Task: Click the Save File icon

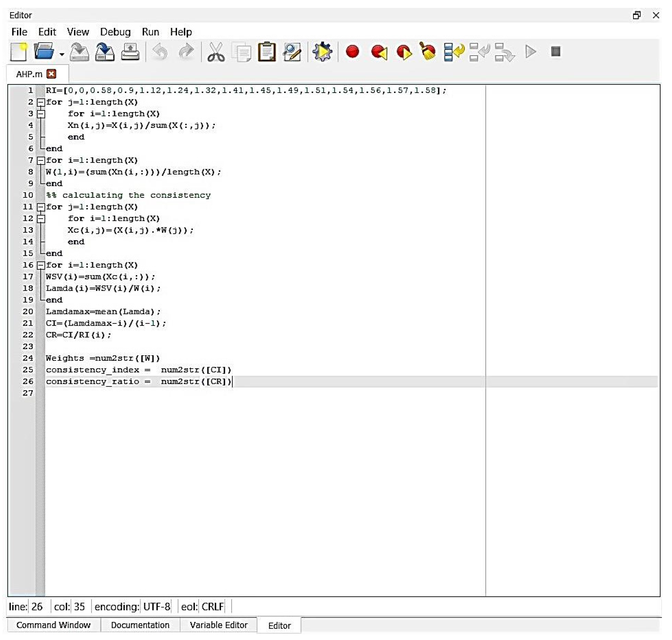Action: [79, 52]
